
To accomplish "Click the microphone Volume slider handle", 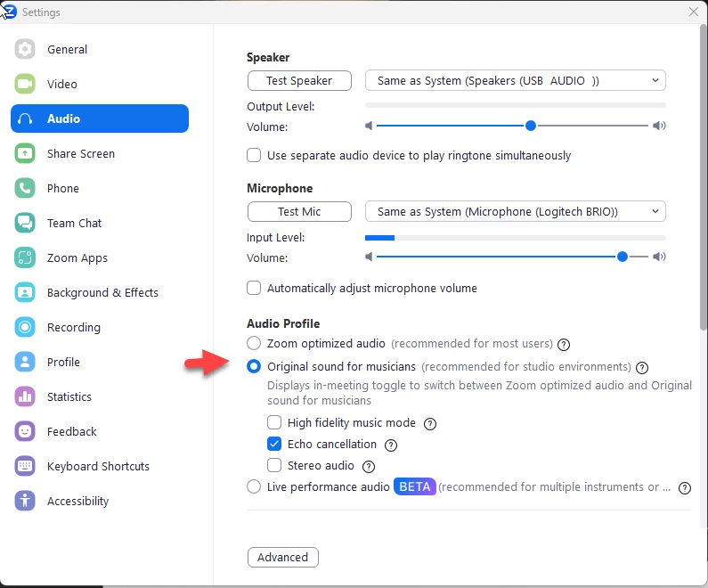I will click(x=623, y=257).
